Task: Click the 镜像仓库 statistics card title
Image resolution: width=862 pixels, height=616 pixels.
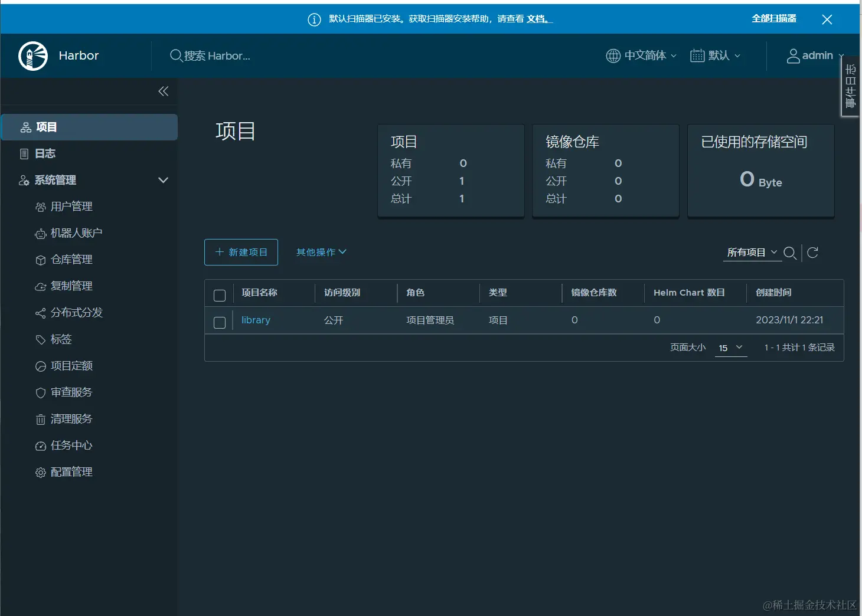Action: pos(572,142)
